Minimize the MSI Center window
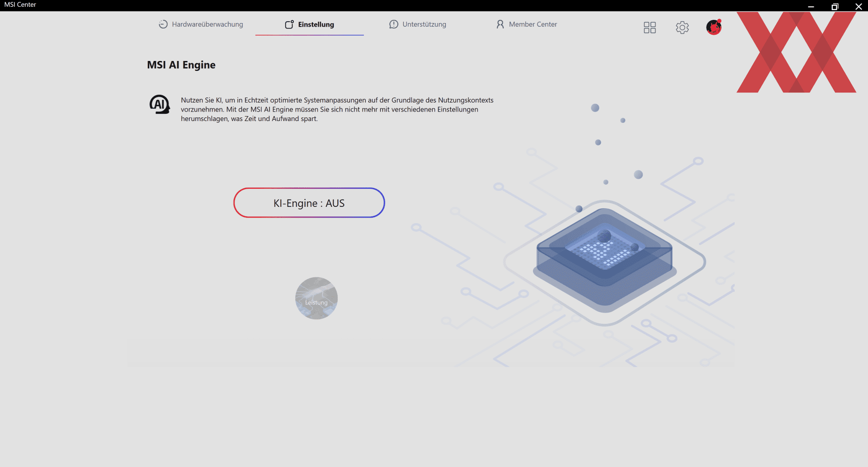This screenshot has width=868, height=467. tap(811, 6)
